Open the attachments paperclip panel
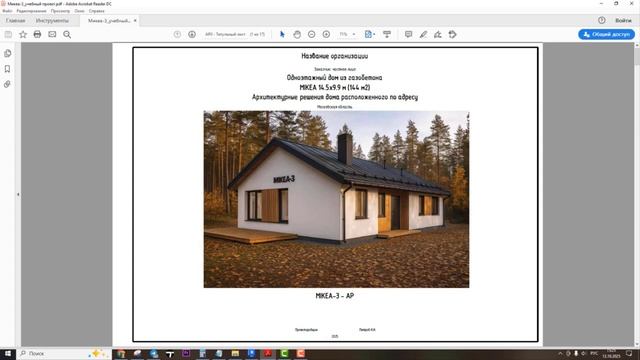640x360 pixels. pyautogui.click(x=7, y=84)
